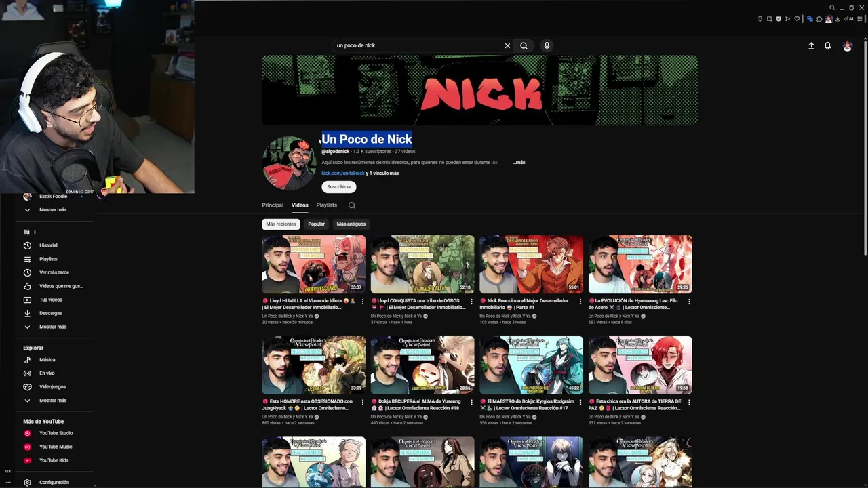Viewport: 868px width, 488px height.
Task: Open Esta chica era la AUTORA title
Action: pos(636,405)
